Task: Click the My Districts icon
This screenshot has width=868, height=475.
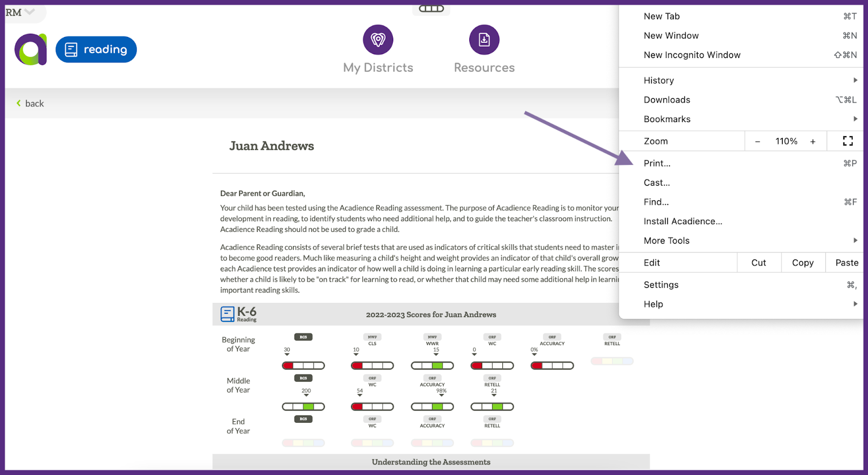Action: [378, 40]
